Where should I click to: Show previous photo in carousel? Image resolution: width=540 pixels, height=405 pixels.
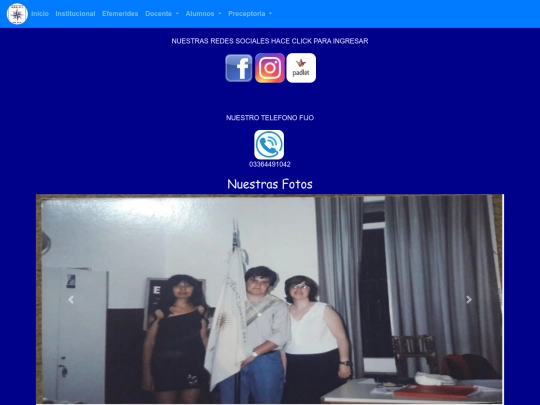[x=71, y=300]
